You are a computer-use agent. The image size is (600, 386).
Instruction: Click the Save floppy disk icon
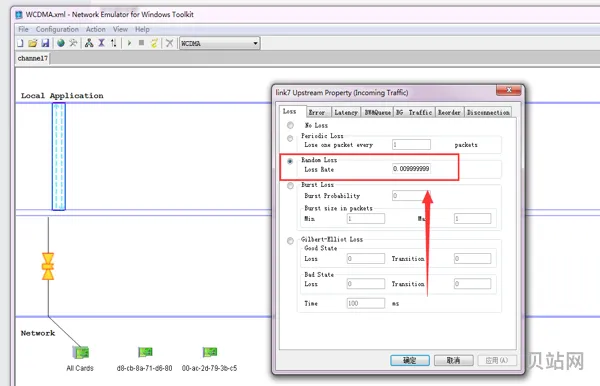(45, 43)
